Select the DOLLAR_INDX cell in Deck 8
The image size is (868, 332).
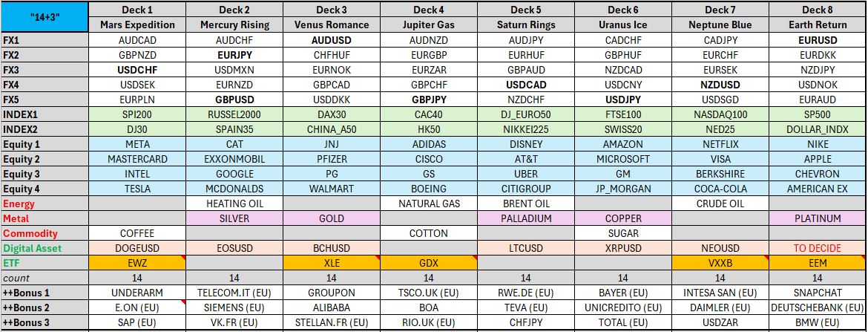pos(817,129)
